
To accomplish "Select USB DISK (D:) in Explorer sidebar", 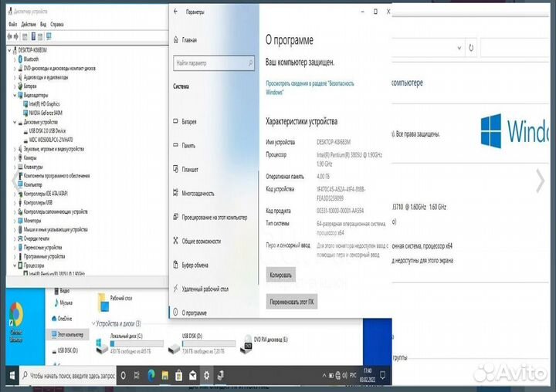I will 65,350.
